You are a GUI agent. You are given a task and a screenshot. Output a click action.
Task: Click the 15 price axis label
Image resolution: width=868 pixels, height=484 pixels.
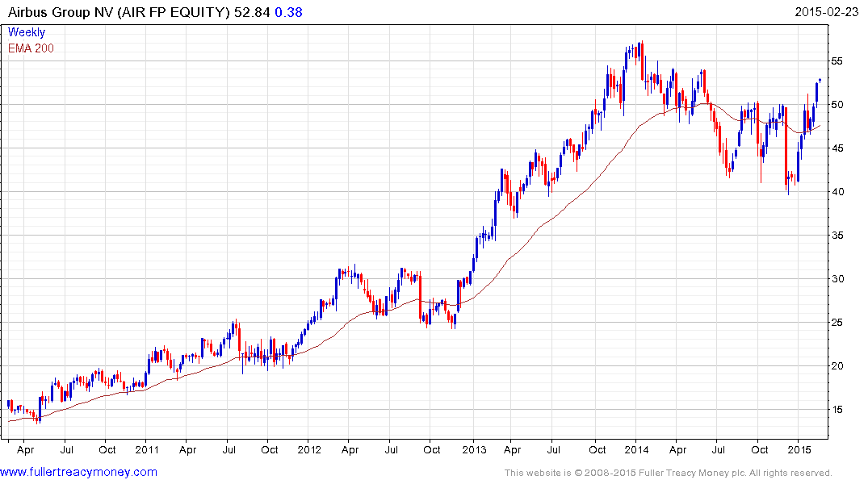pyautogui.click(x=837, y=410)
